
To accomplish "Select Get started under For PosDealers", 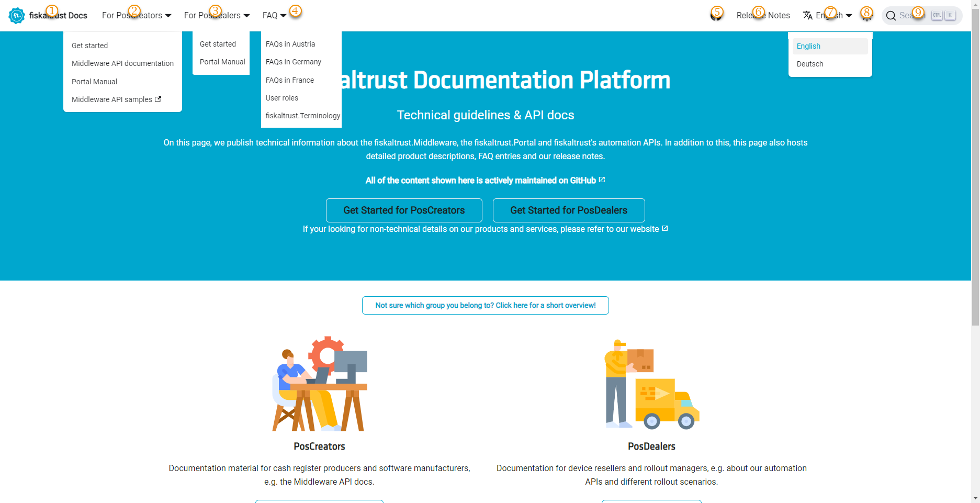I will click(218, 44).
